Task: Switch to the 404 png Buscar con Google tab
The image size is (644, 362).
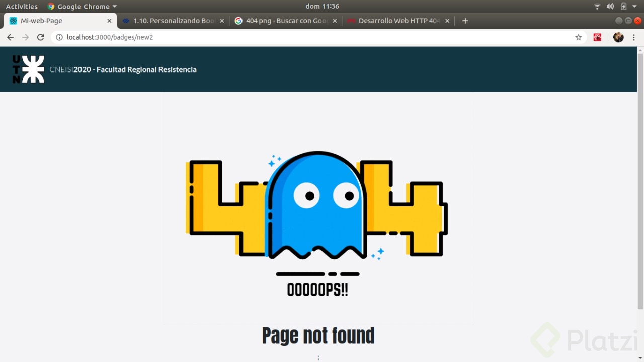Action: (286, 21)
